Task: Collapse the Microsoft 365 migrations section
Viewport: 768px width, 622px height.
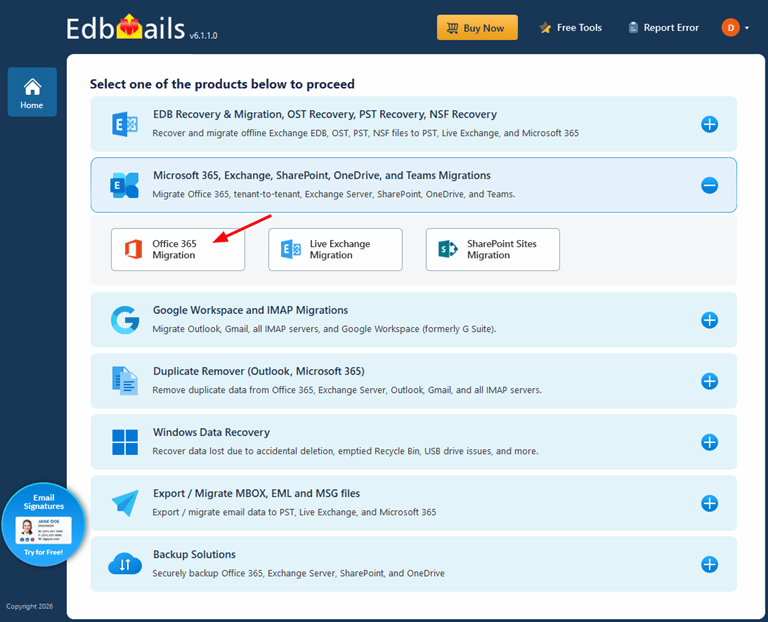Action: pos(709,185)
